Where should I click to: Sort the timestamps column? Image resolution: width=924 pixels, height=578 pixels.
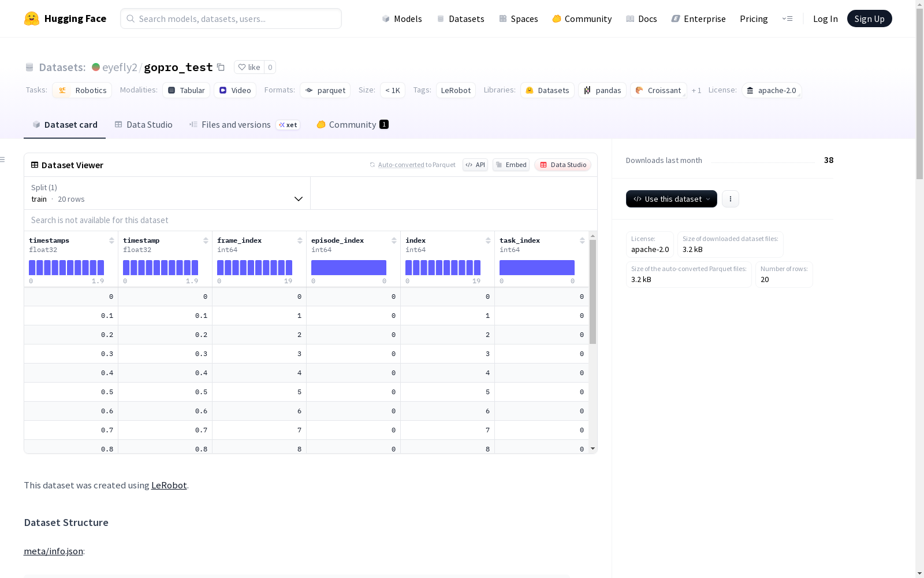[111, 240]
